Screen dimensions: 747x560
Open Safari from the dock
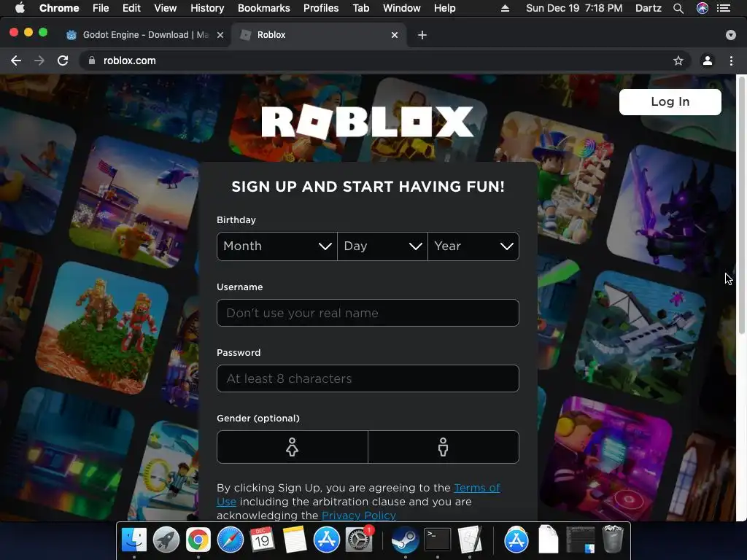(230, 540)
